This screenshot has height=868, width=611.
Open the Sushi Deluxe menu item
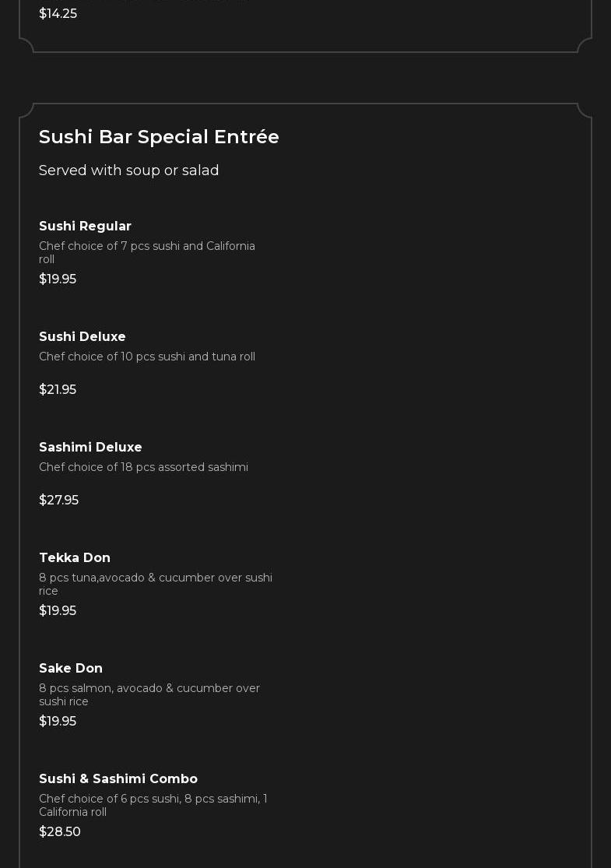(83, 337)
